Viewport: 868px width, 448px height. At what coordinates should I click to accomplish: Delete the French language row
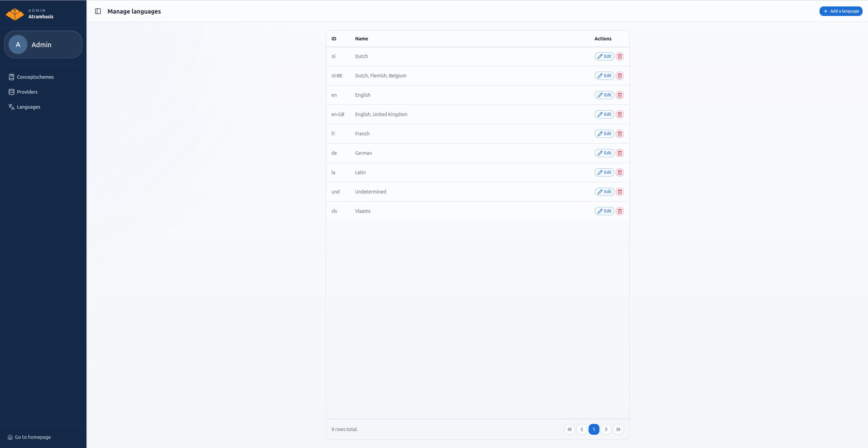[619, 134]
